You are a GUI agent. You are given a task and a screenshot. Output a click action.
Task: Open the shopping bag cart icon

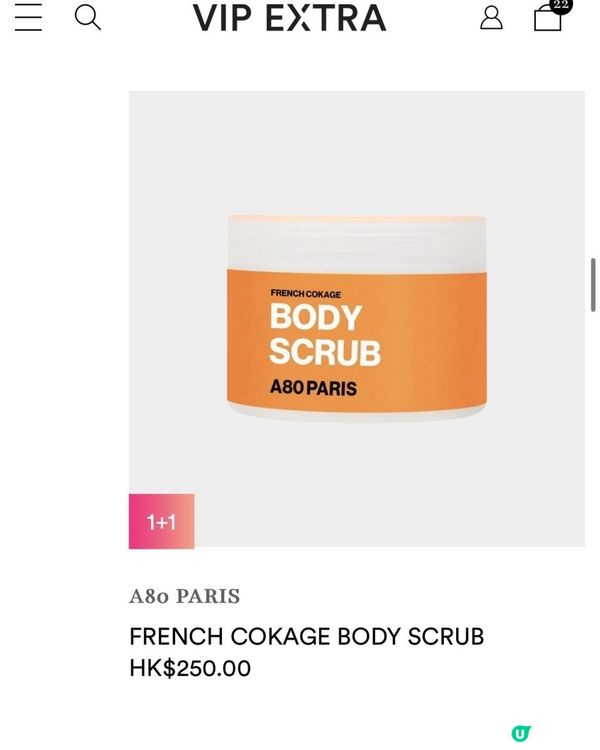(547, 19)
